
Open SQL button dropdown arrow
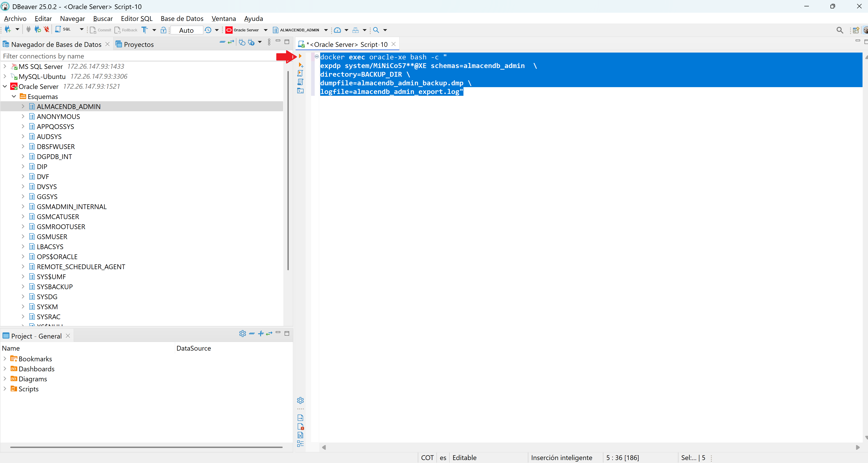[81, 30]
